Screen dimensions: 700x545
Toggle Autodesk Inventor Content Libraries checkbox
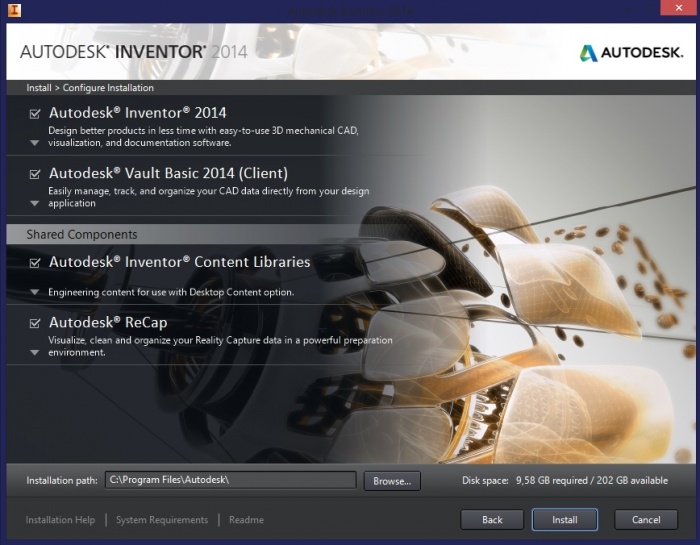(35, 263)
